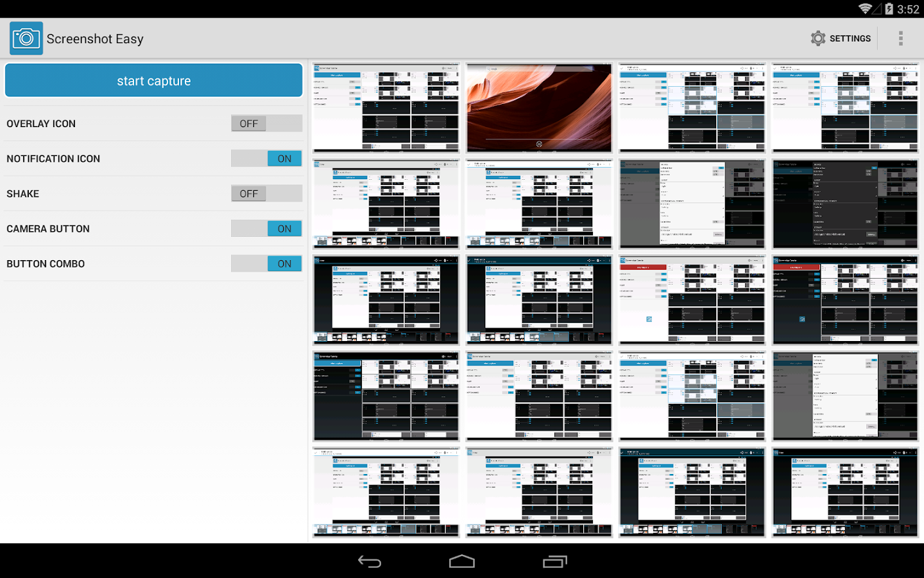Click the Screenshot Easy camera app icon
The image size is (924, 578).
26,38
